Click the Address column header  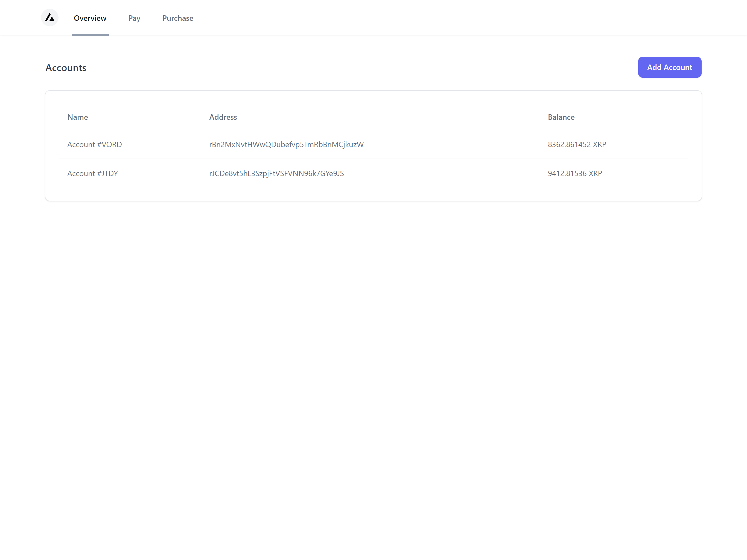point(223,117)
